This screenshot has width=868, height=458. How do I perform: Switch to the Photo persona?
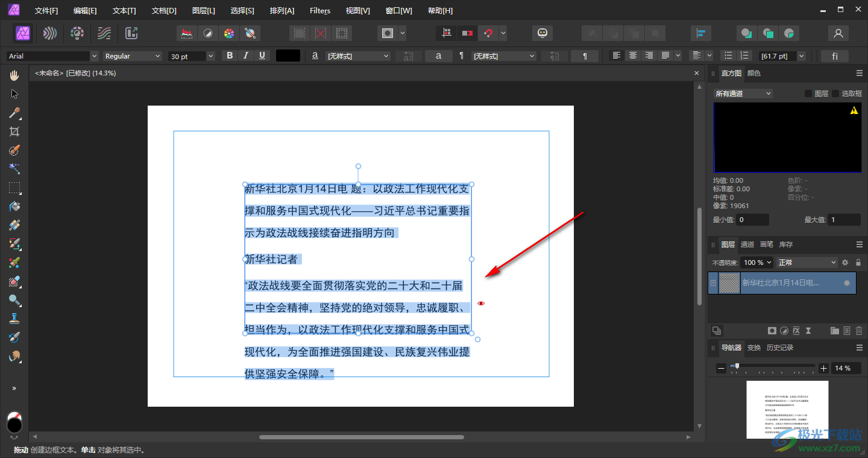24,33
